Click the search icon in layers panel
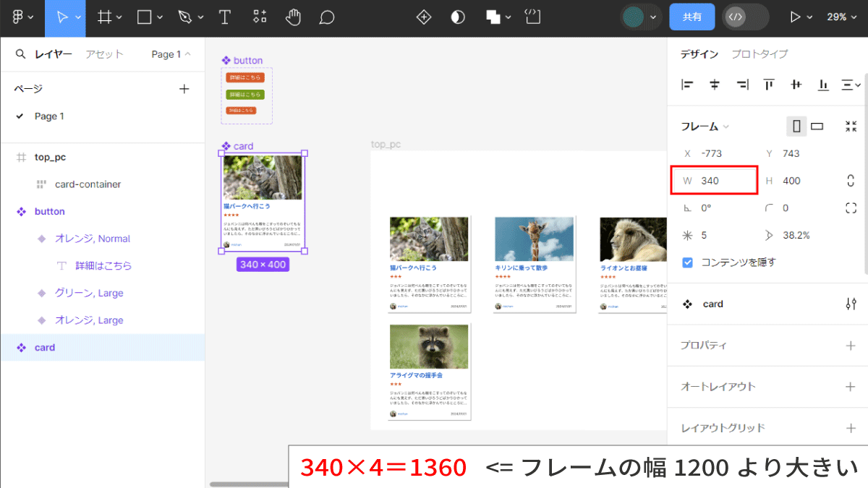The height and width of the screenshot is (488, 868). pos(20,54)
